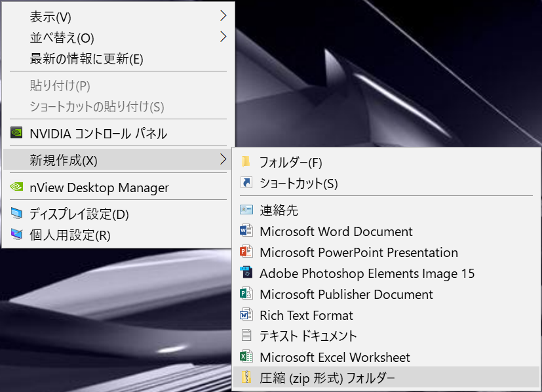
Task: Select ショートカットの貼り付け(S) entry
Action: pyautogui.click(x=118, y=106)
